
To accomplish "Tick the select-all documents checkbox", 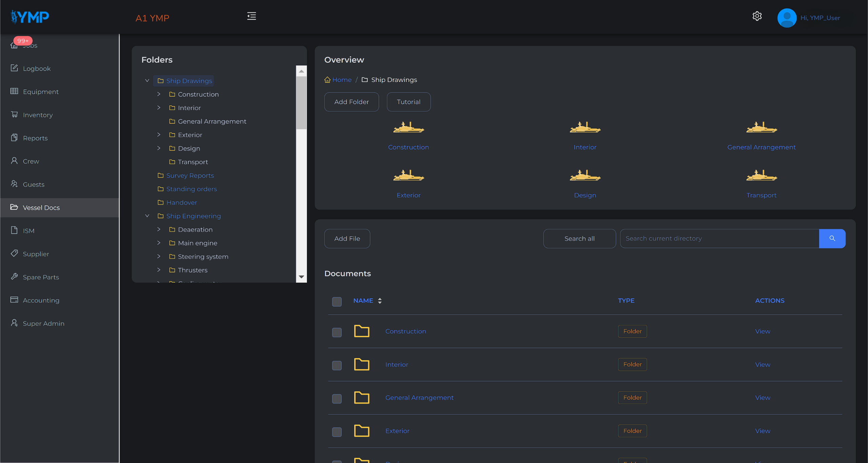I will click(x=337, y=301).
